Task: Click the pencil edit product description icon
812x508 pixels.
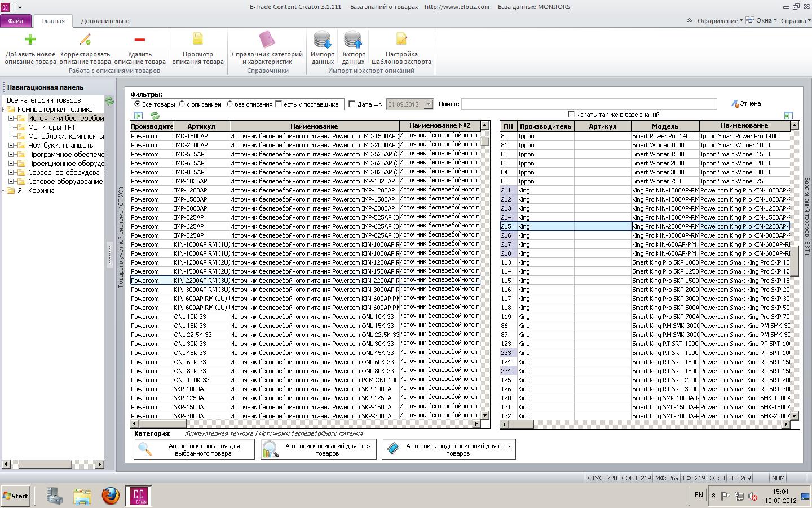Action: (x=85, y=39)
